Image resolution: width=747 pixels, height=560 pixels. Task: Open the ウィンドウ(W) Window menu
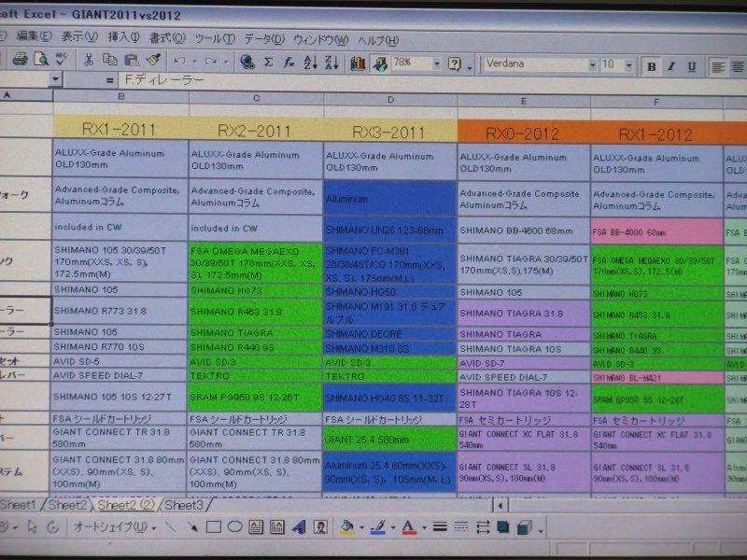320,40
